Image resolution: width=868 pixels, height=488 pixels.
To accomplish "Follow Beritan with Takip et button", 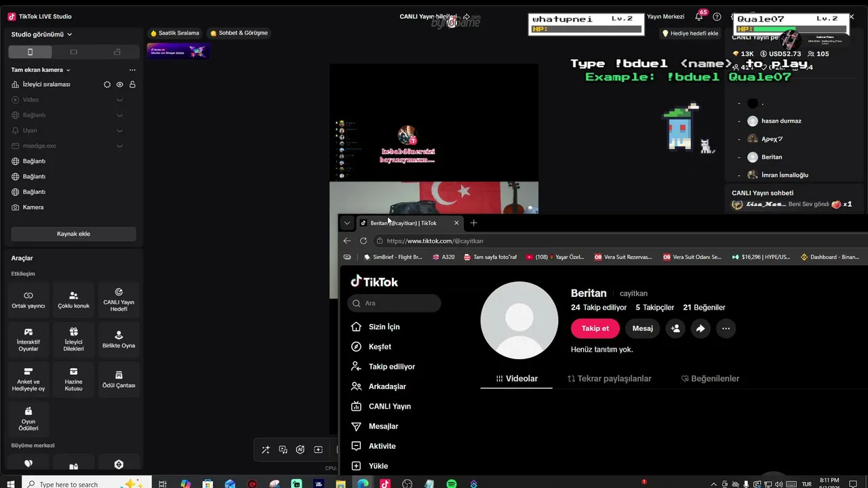I will tap(595, 328).
